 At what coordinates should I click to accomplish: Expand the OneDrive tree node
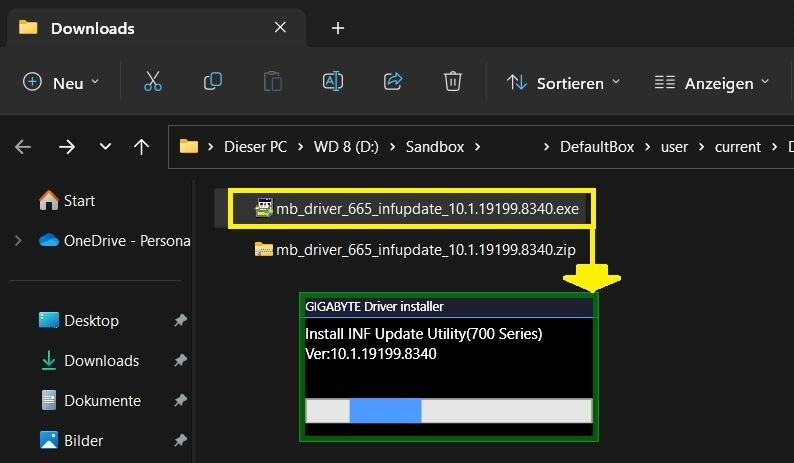click(x=18, y=241)
